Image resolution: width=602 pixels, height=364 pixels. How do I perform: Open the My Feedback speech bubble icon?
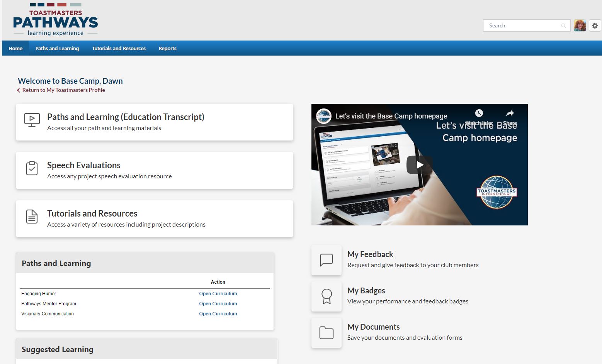[327, 260]
